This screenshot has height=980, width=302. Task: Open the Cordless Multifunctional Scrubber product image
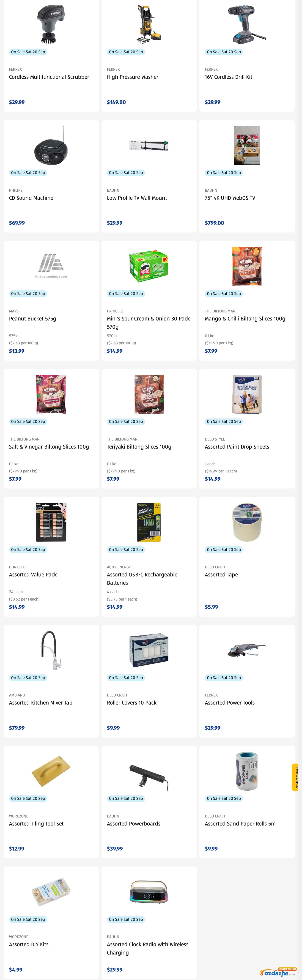point(51,24)
